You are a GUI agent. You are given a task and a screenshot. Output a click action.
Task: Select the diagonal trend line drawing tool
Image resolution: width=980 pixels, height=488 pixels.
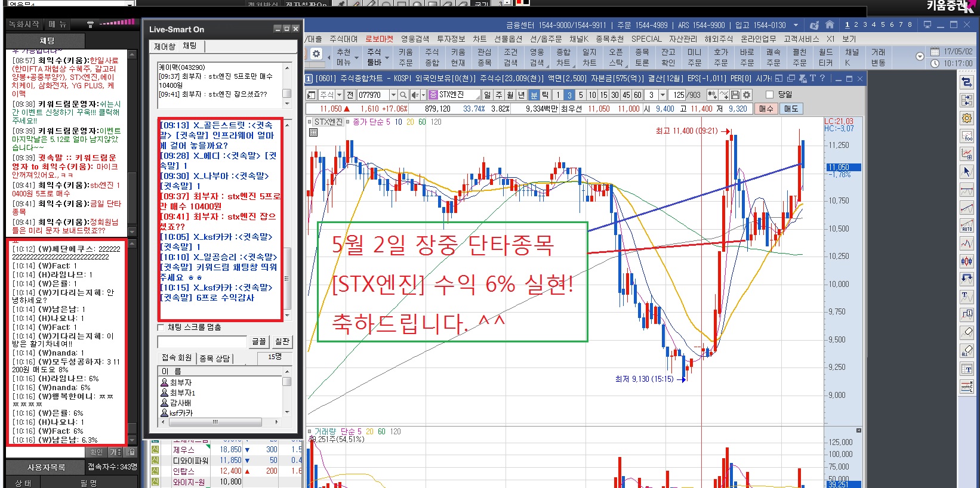coord(967,208)
